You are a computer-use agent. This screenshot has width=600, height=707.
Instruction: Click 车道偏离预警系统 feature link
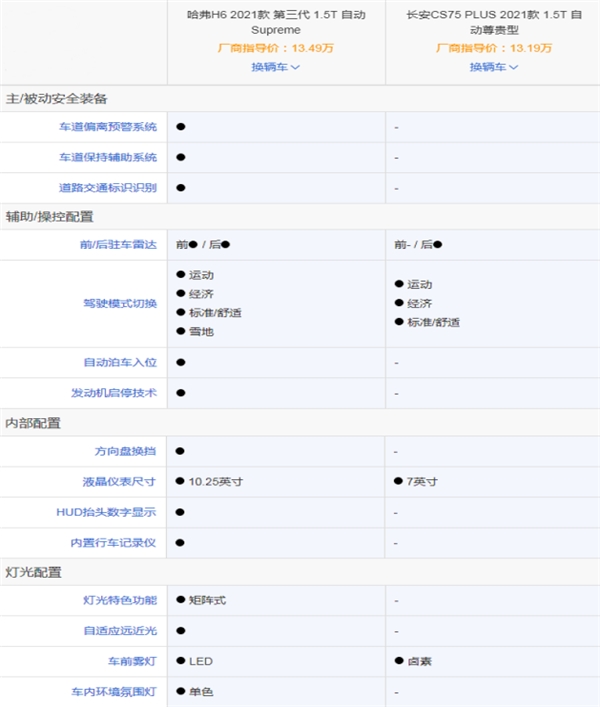108,127
